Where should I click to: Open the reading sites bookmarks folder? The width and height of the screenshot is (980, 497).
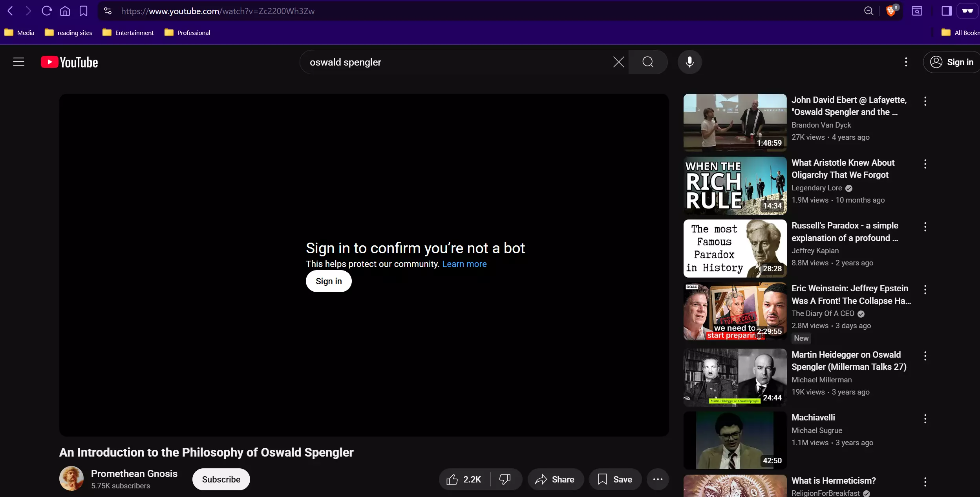68,33
